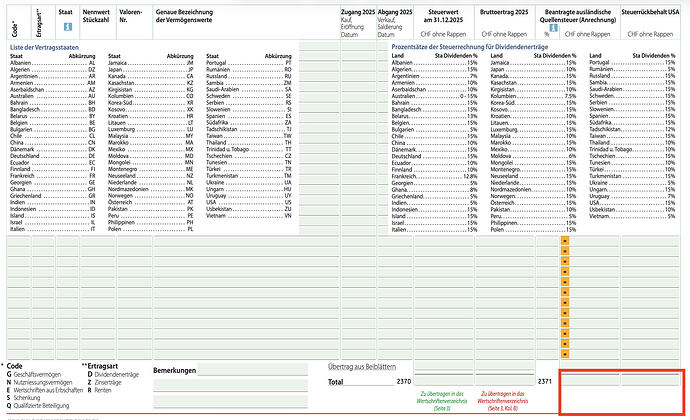Viewport: 690px width, 420px height.
Task: Click 'Japan JP' in the Vertragsstaaten list
Action: [x=150, y=70]
